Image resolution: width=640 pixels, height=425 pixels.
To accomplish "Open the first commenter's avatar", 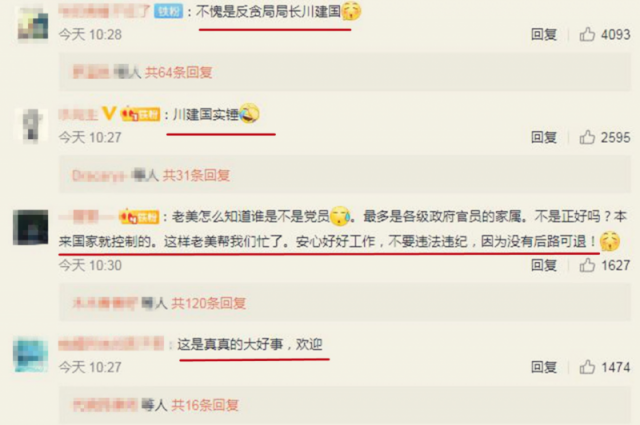I will point(33,24).
